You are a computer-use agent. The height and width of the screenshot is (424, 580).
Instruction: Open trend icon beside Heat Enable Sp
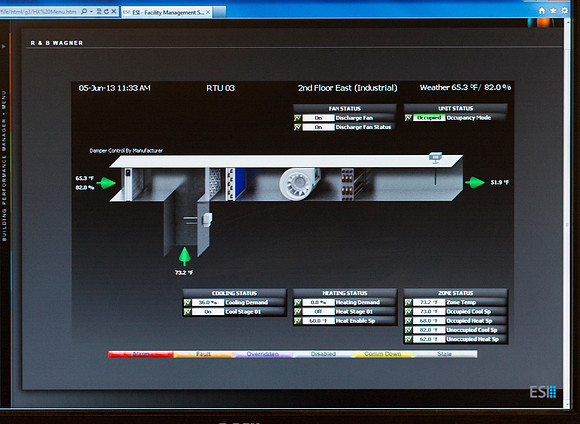tap(297, 321)
